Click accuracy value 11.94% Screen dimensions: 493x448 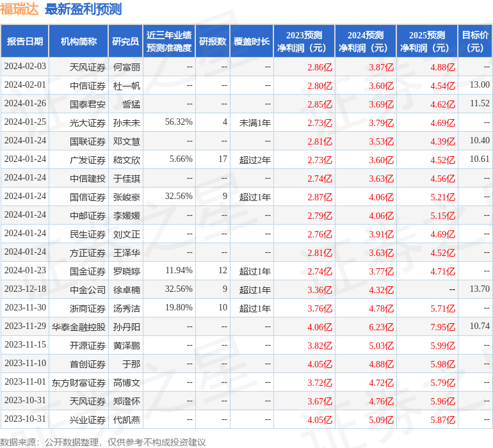(179, 270)
